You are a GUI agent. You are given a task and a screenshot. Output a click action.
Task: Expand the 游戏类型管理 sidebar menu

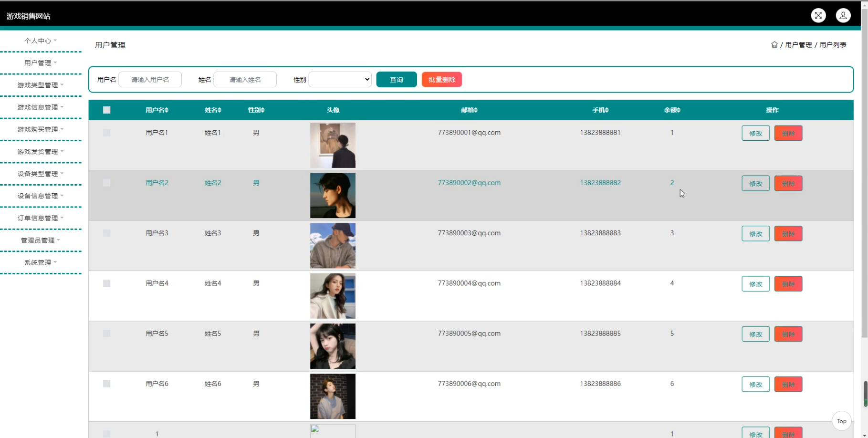tap(41, 85)
